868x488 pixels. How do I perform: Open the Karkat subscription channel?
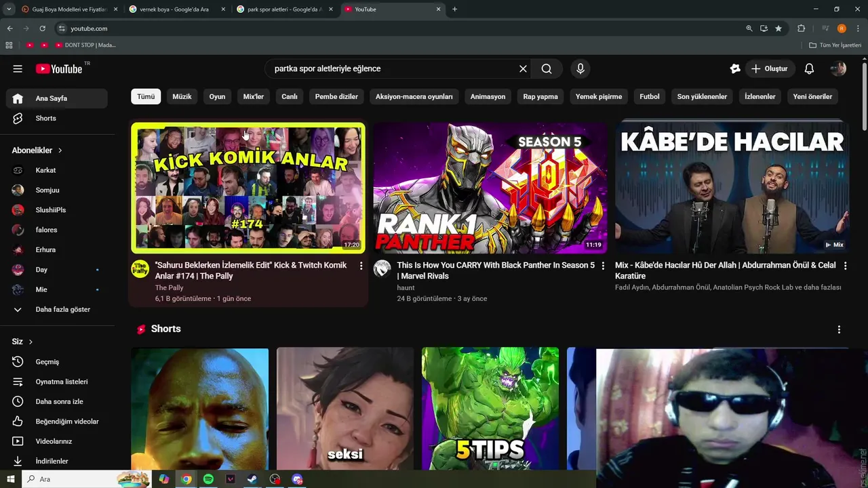57,170
